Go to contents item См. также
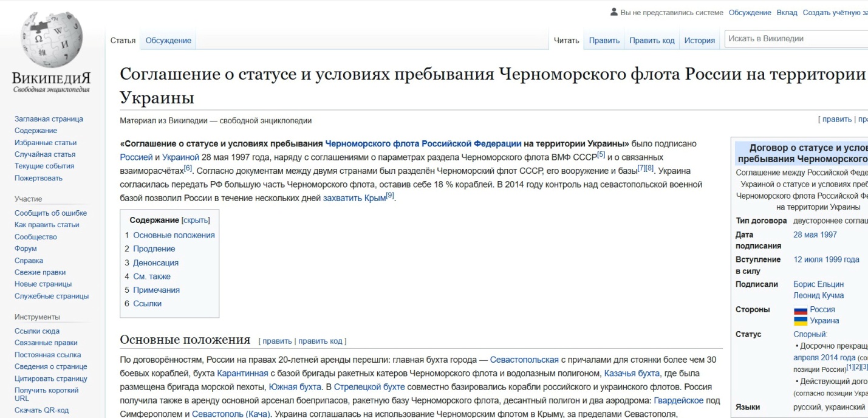The width and height of the screenshot is (868, 418). click(x=152, y=276)
